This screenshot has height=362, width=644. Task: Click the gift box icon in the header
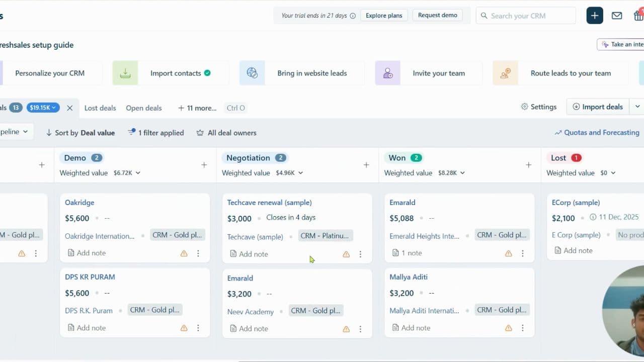coord(638,16)
